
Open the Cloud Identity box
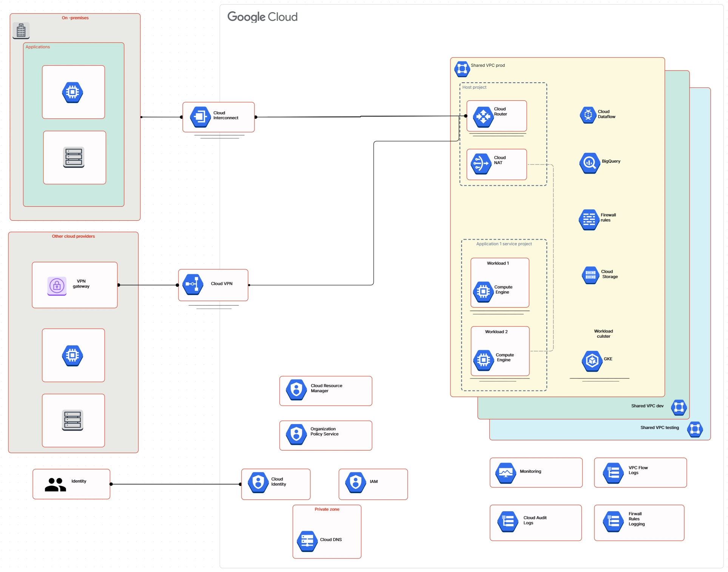(x=276, y=484)
